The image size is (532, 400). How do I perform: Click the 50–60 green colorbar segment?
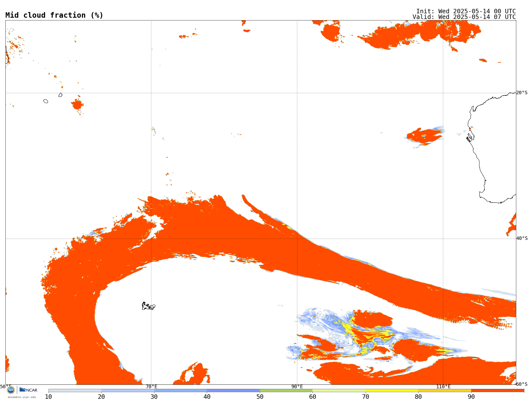click(286, 391)
